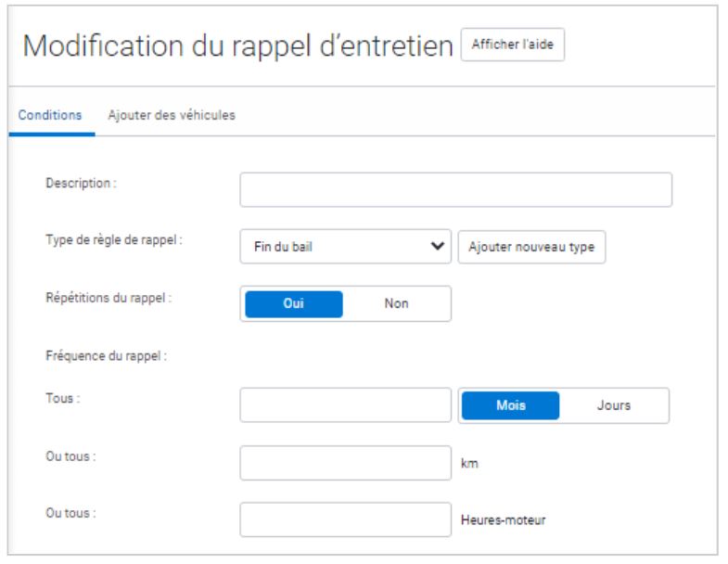
Task: Click the km interval input field
Action: click(345, 463)
